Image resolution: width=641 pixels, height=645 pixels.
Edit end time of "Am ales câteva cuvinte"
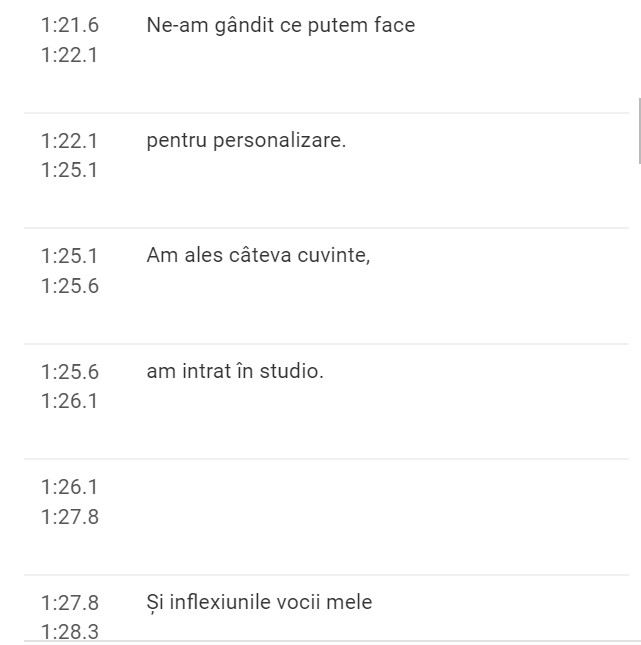(70, 286)
